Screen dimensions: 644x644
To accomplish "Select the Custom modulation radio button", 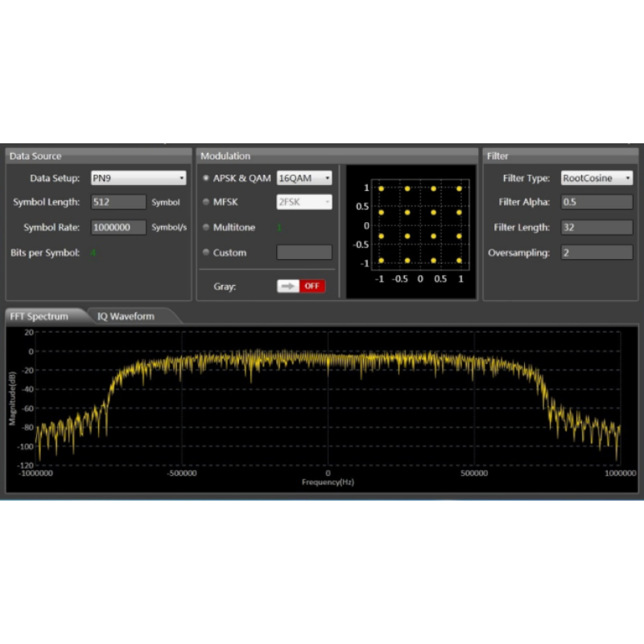I will pos(206,253).
